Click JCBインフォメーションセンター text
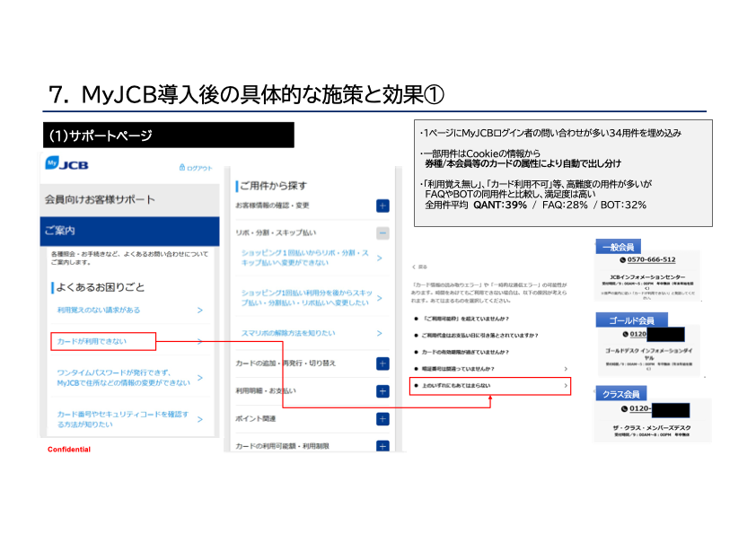 pos(647,277)
